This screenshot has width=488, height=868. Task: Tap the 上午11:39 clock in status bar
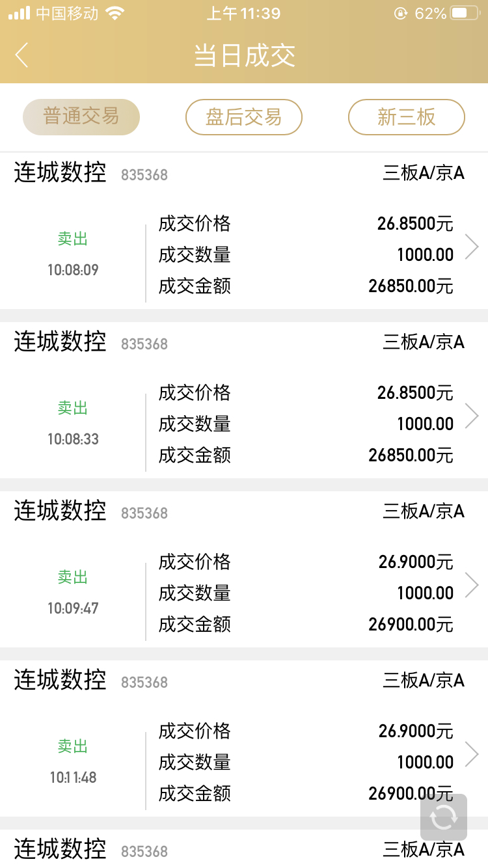(x=243, y=13)
